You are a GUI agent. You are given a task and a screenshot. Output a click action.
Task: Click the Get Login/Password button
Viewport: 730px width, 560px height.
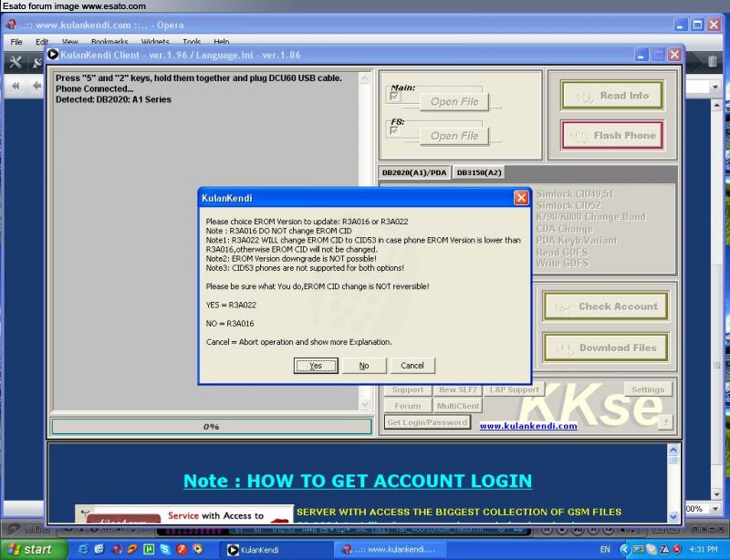pyautogui.click(x=427, y=422)
